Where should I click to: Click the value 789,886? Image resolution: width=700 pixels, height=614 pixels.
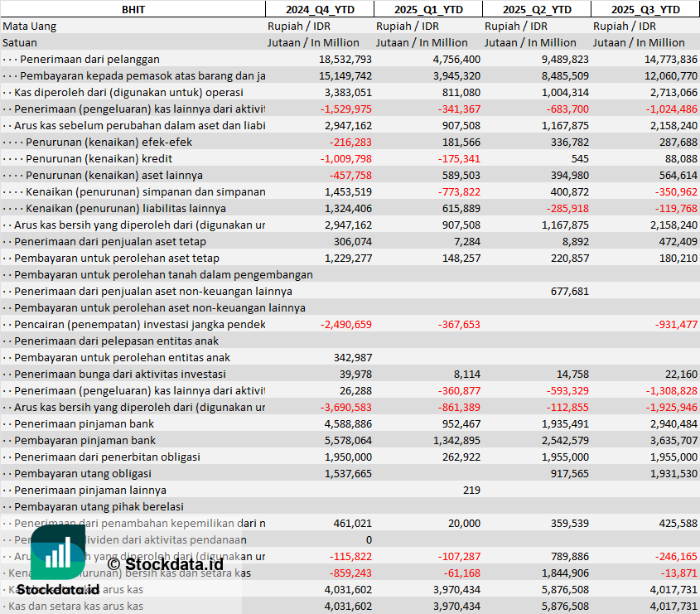pyautogui.click(x=570, y=556)
